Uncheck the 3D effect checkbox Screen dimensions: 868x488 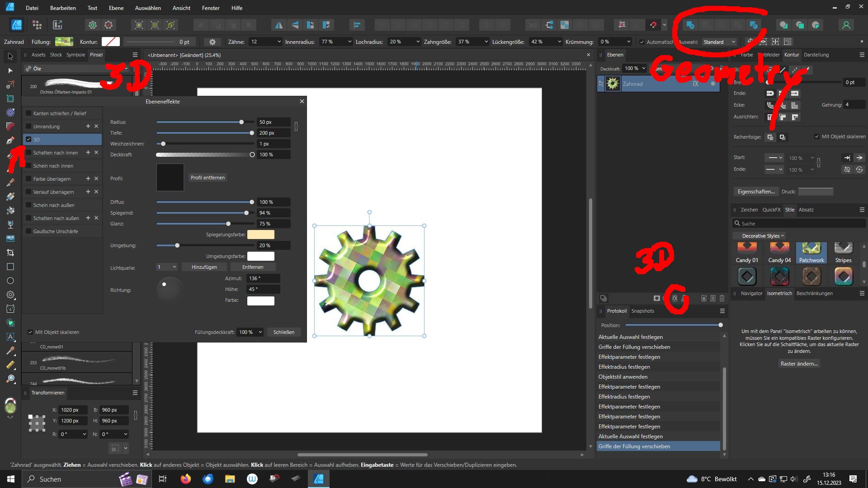(28, 140)
